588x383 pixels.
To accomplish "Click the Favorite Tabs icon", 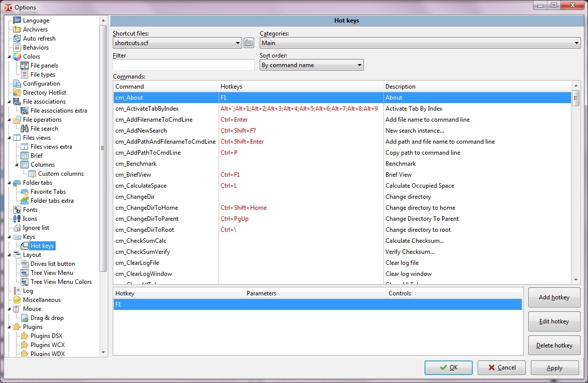I will click(x=25, y=192).
